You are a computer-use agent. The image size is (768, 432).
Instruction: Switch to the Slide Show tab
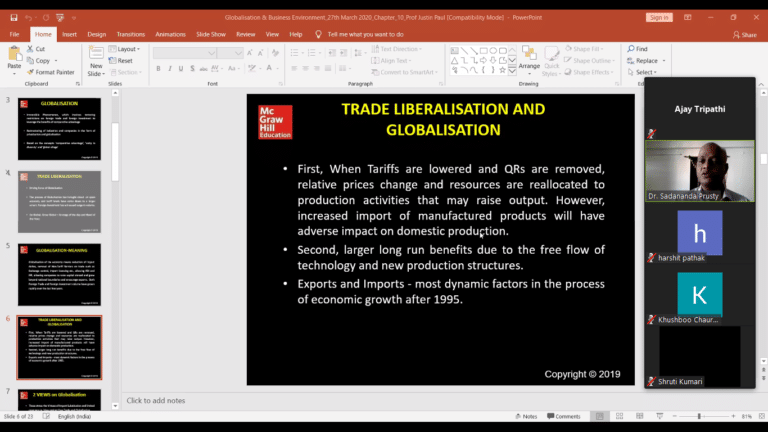tap(209, 34)
